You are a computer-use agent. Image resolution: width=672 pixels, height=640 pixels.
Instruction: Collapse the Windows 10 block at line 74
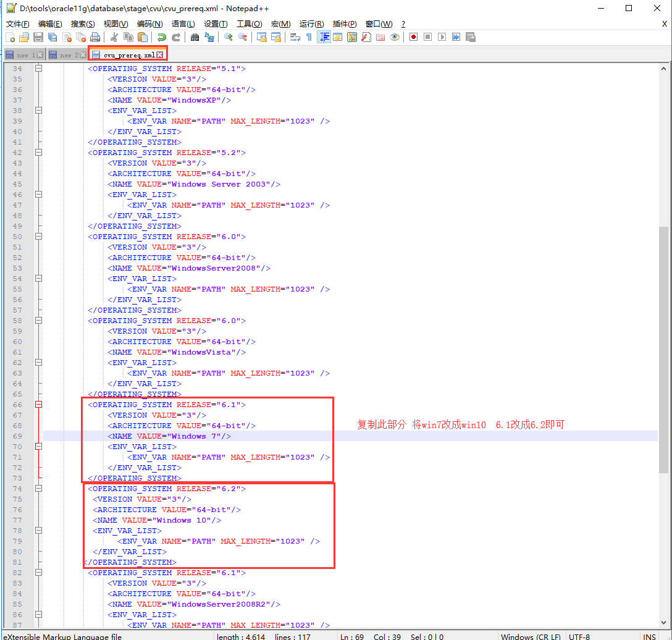click(x=38, y=488)
